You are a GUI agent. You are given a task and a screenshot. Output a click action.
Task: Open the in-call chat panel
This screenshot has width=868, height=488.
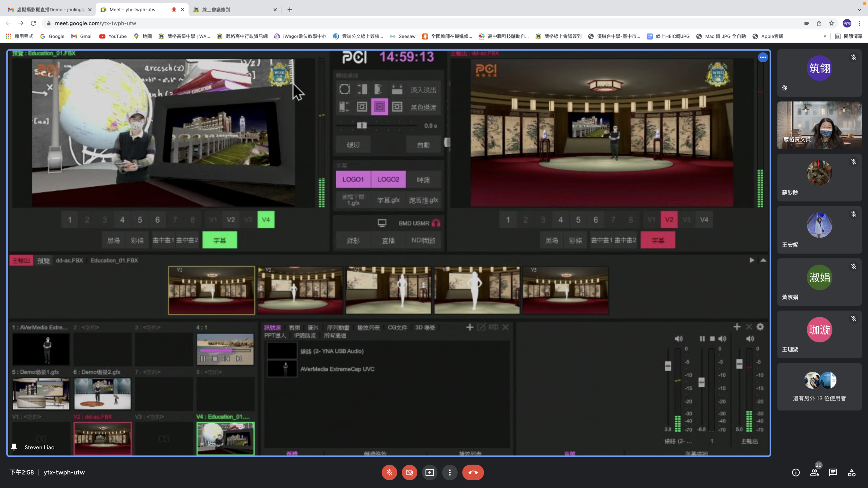pos(833,472)
